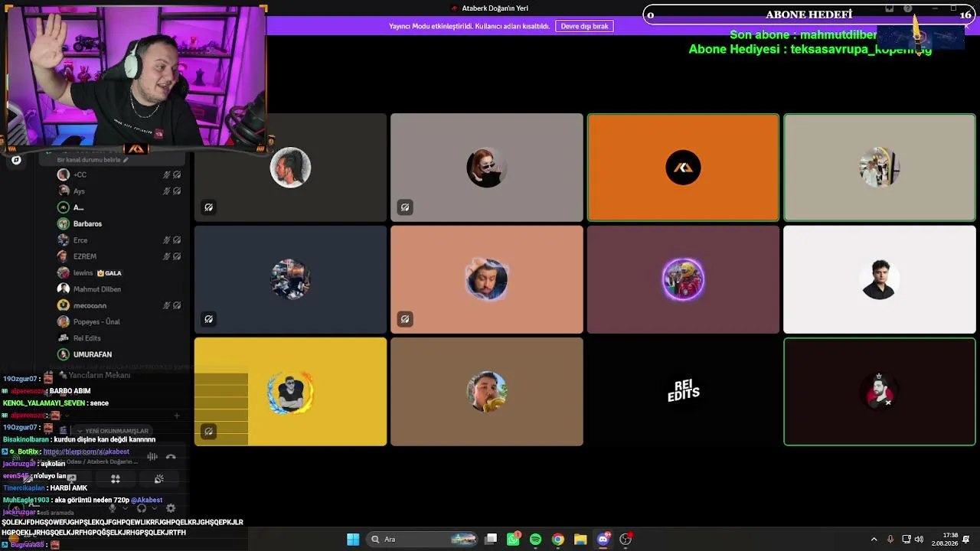This screenshot has width=980, height=551.
Task: Expand headphone output options arrow
Action: click(x=153, y=508)
